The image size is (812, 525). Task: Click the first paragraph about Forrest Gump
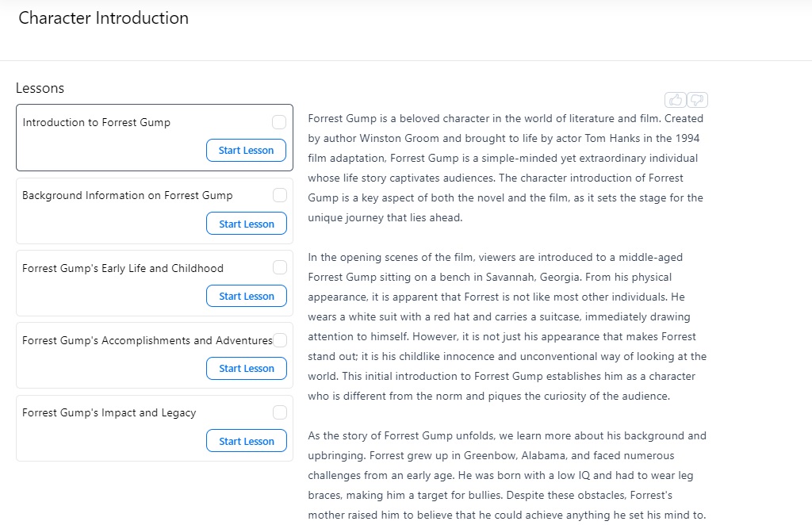coord(505,168)
